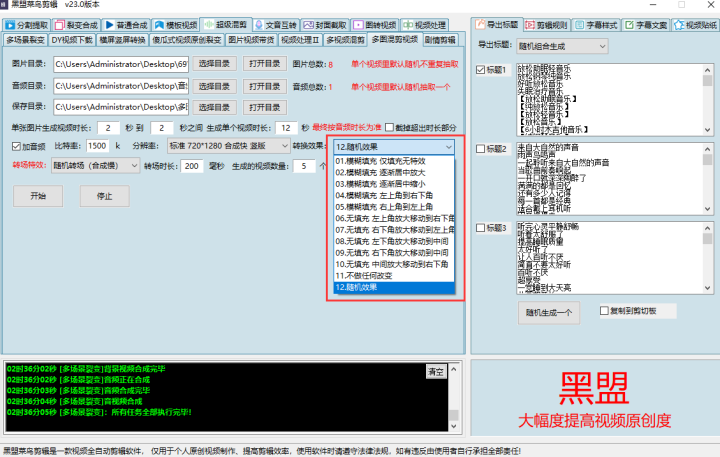
Task: Check the 标题2 checkbox
Action: coord(480,149)
